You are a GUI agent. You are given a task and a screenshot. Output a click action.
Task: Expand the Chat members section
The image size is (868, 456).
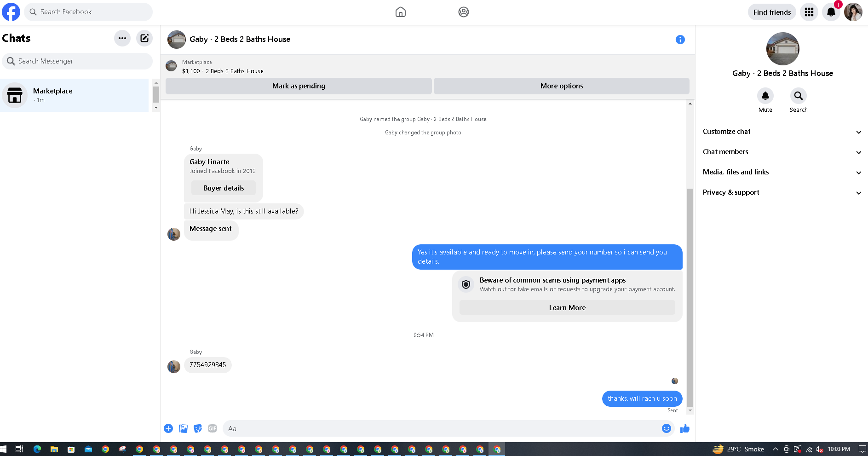[782, 152]
